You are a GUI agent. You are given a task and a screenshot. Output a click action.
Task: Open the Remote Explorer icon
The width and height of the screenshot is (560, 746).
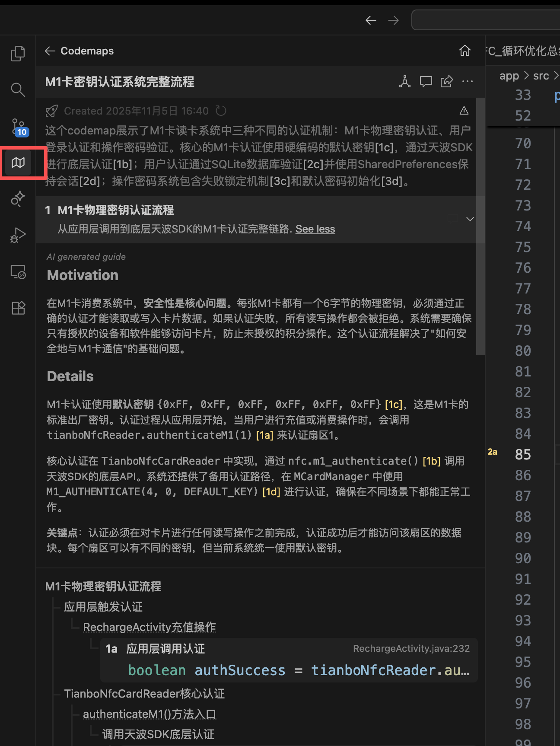[x=18, y=272]
